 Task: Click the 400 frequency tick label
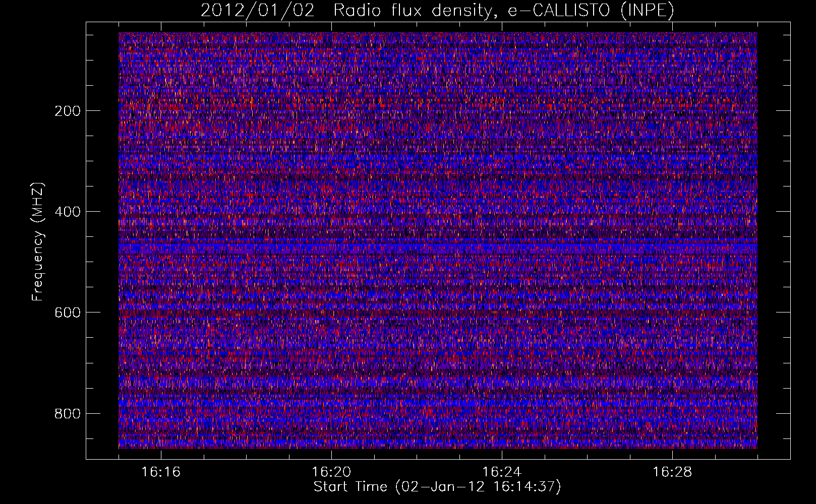[x=68, y=212]
